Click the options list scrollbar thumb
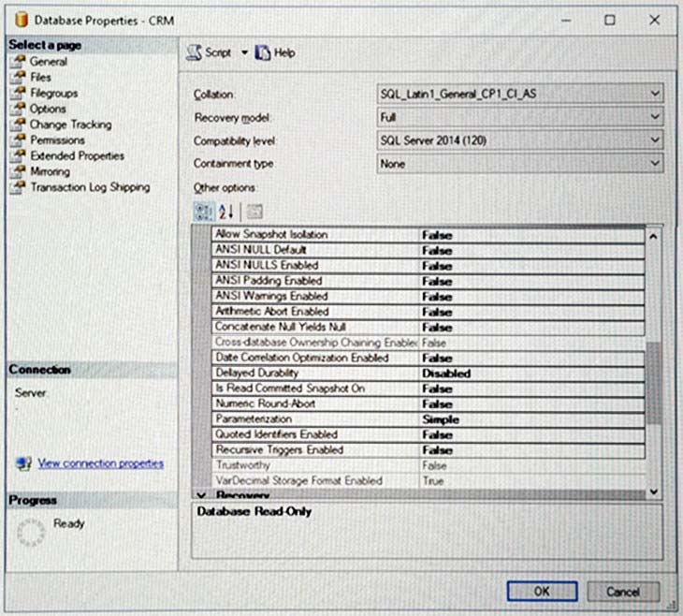 point(653,383)
